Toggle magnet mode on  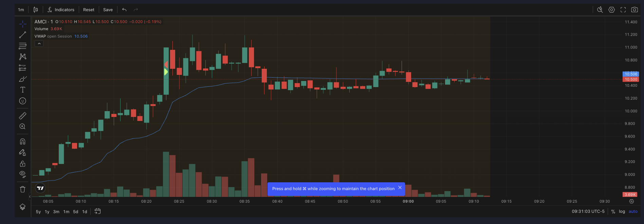[x=23, y=142]
